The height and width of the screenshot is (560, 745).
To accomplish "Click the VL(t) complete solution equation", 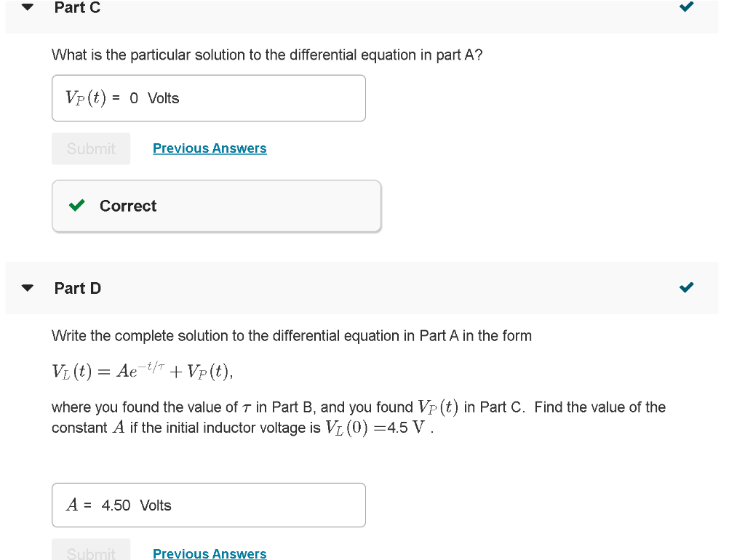I will pyautogui.click(x=142, y=370).
